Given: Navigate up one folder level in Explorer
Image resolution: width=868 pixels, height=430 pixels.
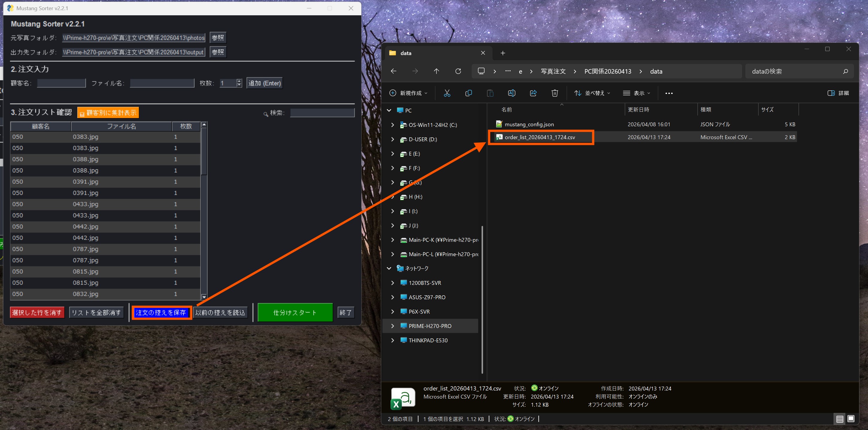Looking at the screenshot, I should click(x=436, y=71).
